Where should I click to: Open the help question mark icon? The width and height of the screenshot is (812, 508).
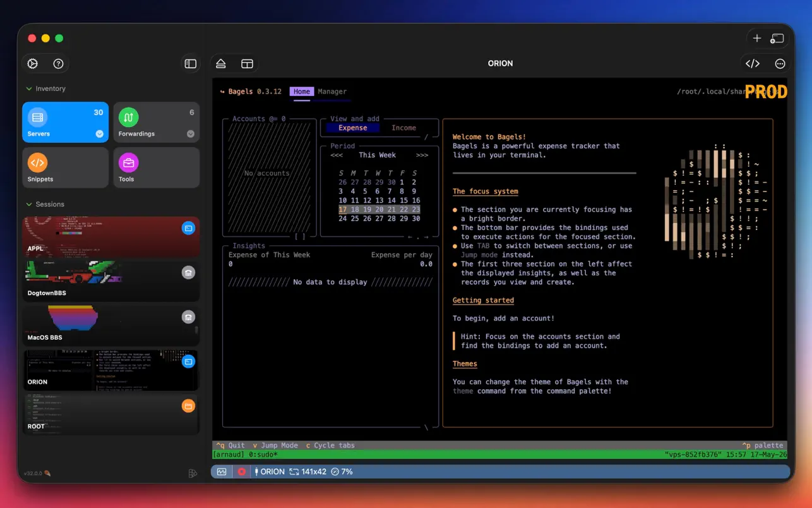coord(59,63)
